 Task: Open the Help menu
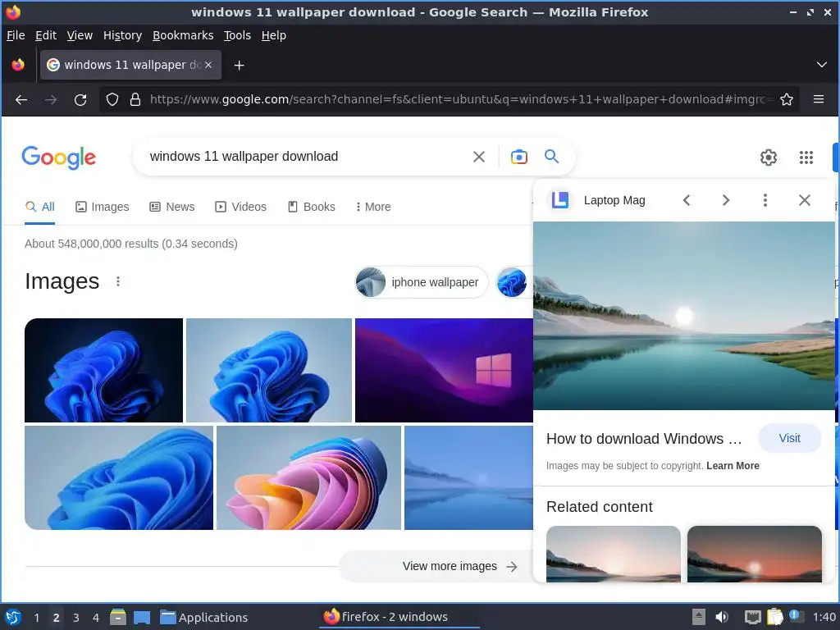pos(273,35)
